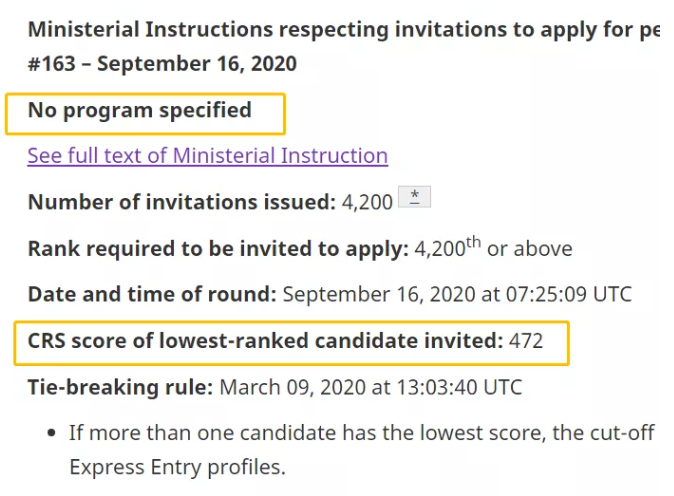The image size is (674, 496).
Task: Click the word UTC in the round time
Action: pos(611,294)
